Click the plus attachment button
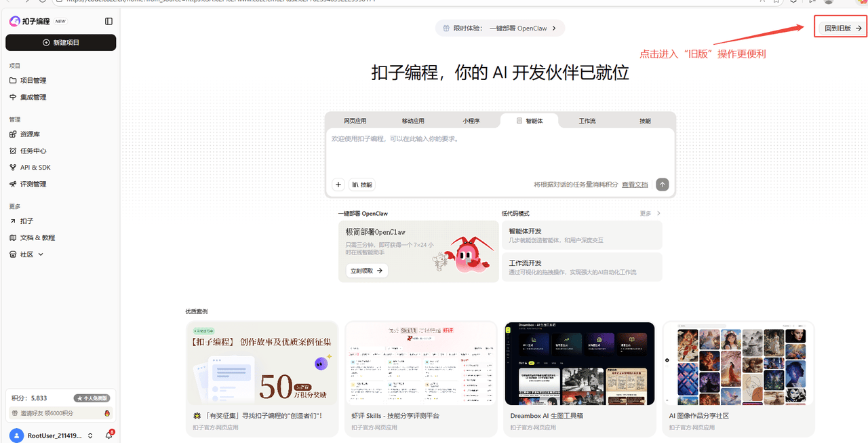Image resolution: width=868 pixels, height=443 pixels. pos(338,185)
